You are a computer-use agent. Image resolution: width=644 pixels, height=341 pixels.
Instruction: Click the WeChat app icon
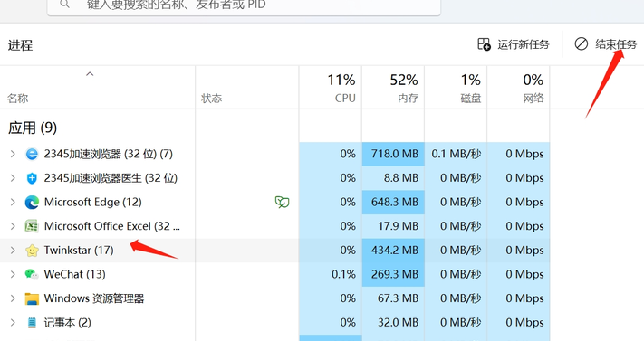click(x=32, y=274)
